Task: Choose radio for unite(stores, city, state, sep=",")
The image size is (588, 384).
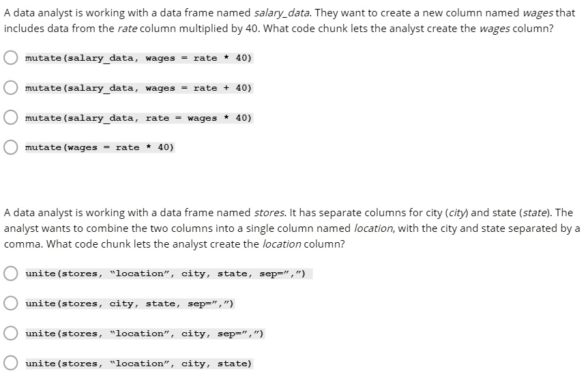Action: click(x=10, y=304)
